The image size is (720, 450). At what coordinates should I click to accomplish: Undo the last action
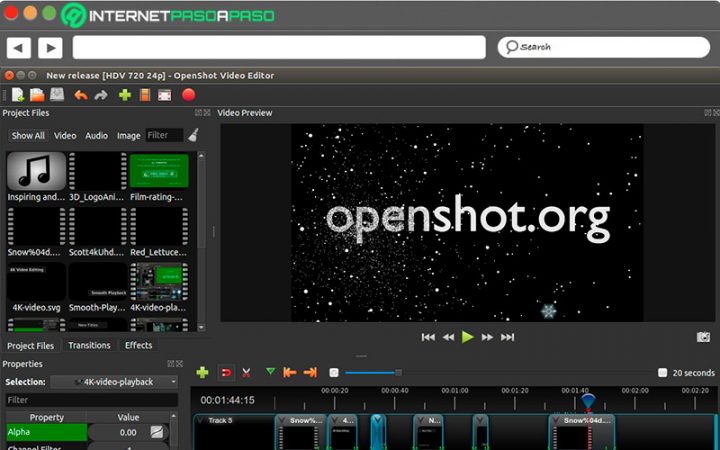[81, 95]
